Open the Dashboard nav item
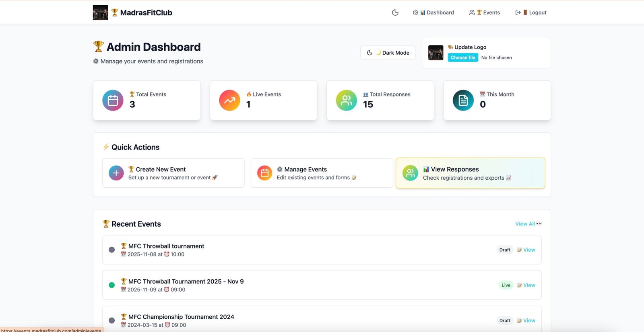The image size is (644, 332). 433,12
